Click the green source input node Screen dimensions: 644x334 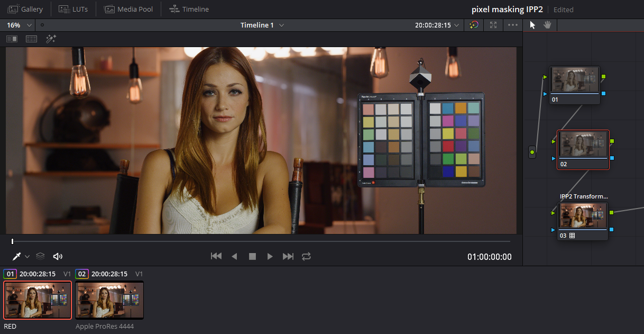tap(532, 152)
